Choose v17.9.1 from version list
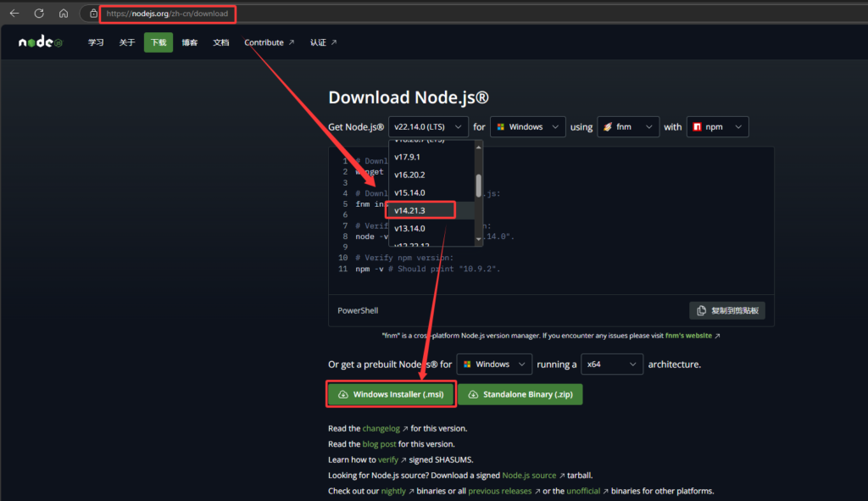Viewport: 868px width, 501px height. [431, 157]
